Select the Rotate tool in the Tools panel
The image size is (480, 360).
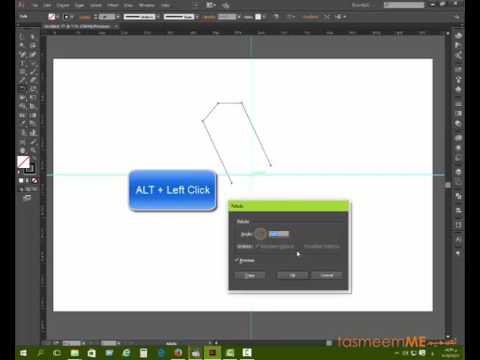22,89
